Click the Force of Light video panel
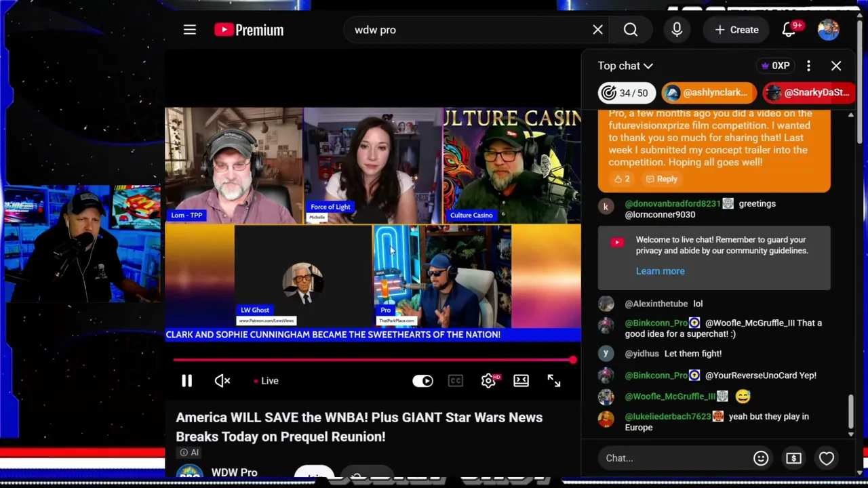Viewport: 868px width, 488px height. pos(372,165)
